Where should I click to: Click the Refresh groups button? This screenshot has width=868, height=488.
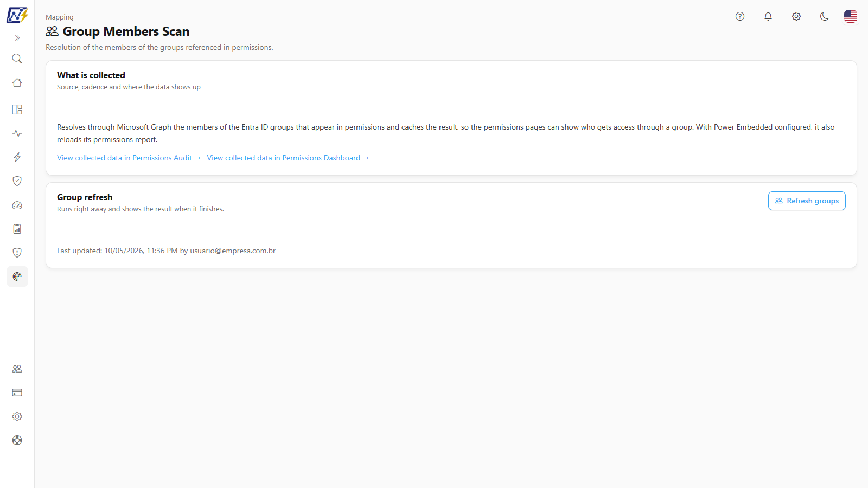point(807,201)
